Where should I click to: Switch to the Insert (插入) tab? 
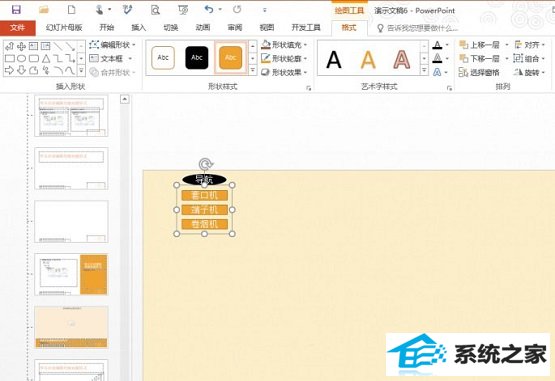(138, 28)
